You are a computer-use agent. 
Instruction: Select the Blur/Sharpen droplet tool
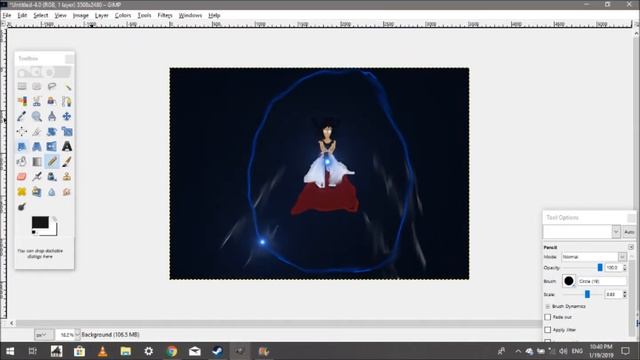52,191
